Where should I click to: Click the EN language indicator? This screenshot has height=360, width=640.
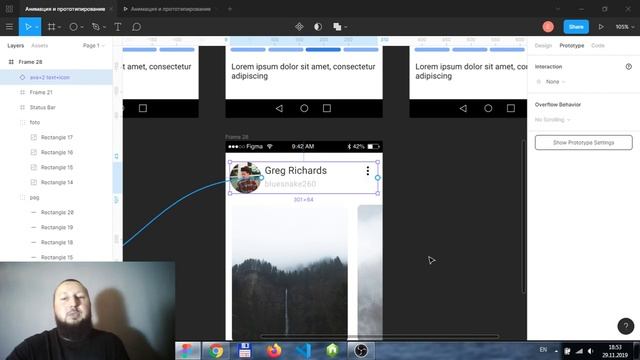543,350
